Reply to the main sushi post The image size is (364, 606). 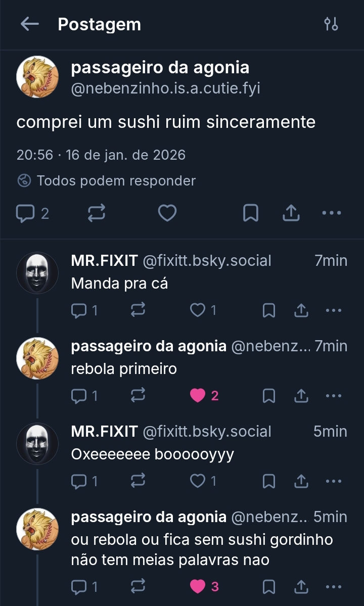click(25, 214)
